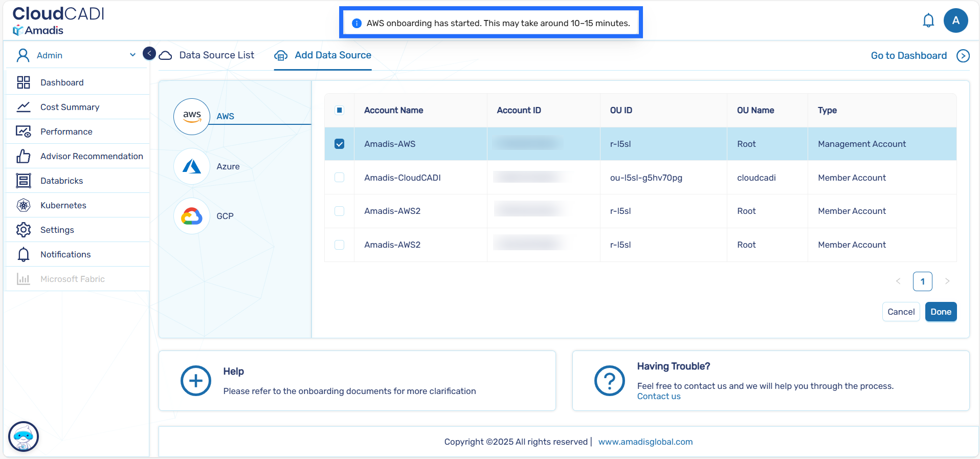
Task: Select page number 1 in pagination
Action: [922, 281]
